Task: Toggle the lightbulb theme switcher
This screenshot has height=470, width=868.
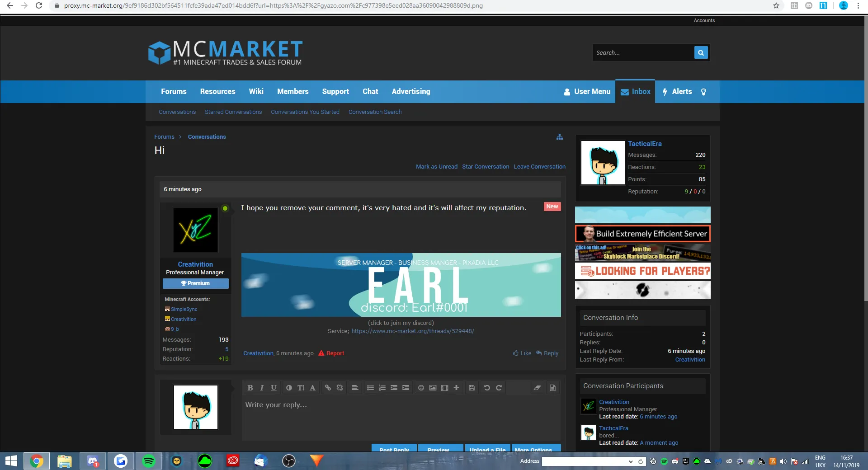Action: click(703, 92)
